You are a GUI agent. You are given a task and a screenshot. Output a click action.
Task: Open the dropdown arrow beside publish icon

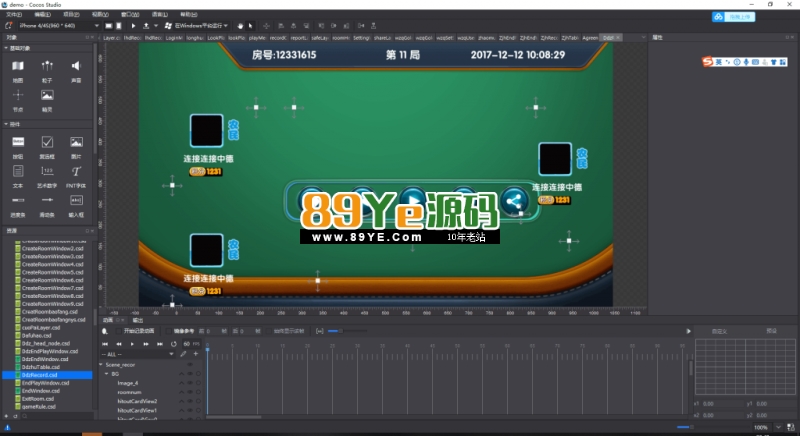point(156,25)
